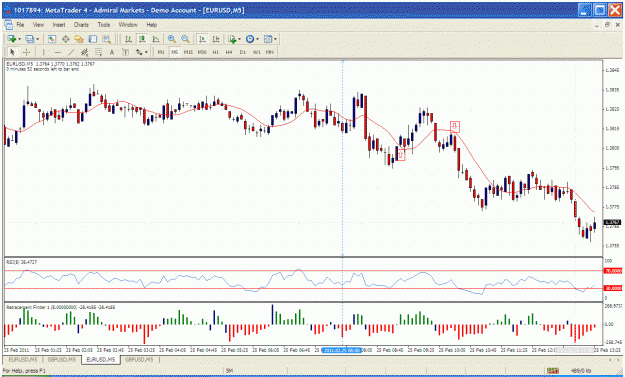Switch chart to Line Chart mode
625x377 pixels.
[156, 39]
